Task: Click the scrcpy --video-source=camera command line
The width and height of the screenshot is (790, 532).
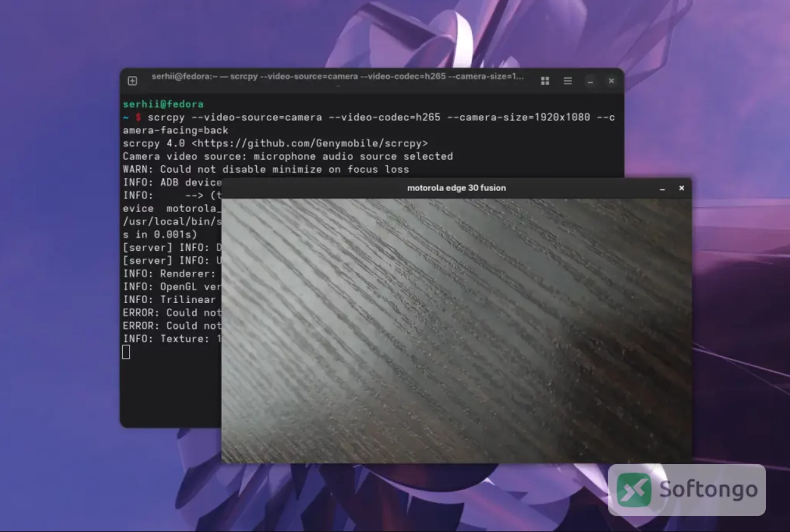Action: [381, 117]
